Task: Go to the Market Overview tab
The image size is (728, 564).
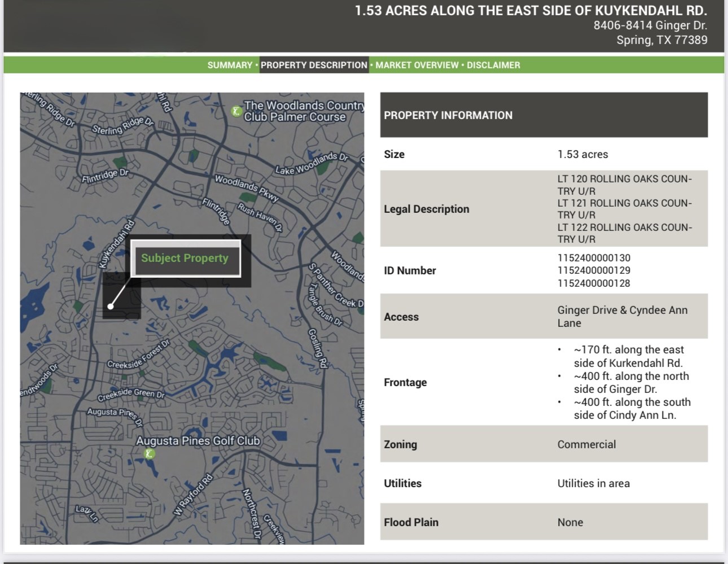Action: tap(417, 65)
